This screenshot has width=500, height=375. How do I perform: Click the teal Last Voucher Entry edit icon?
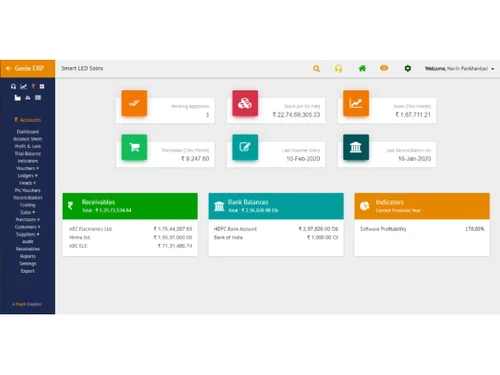245,147
